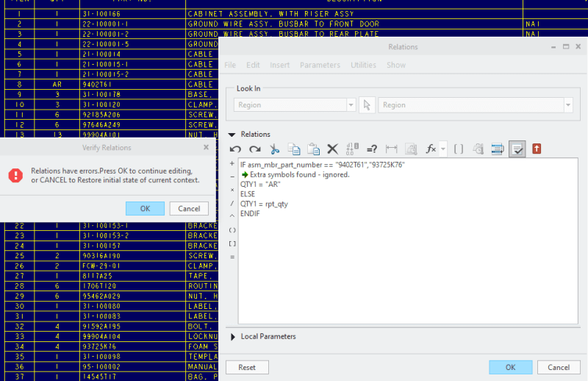Click part number 22-100001-5 in table

click(106, 44)
